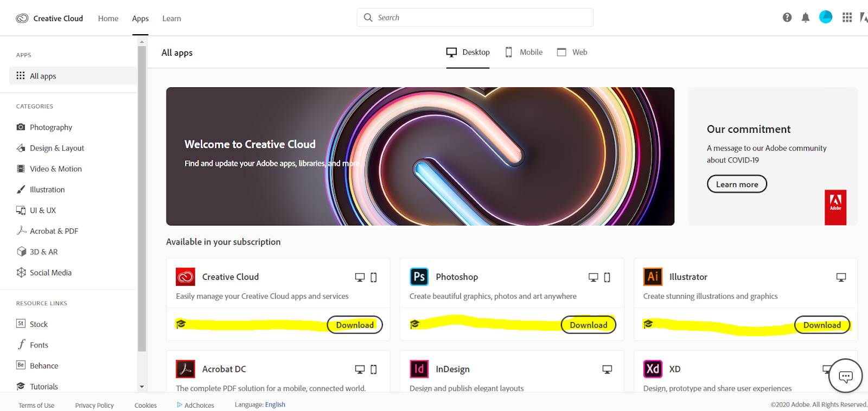Open the Terms of Use link
868x411 pixels.
(x=36, y=405)
